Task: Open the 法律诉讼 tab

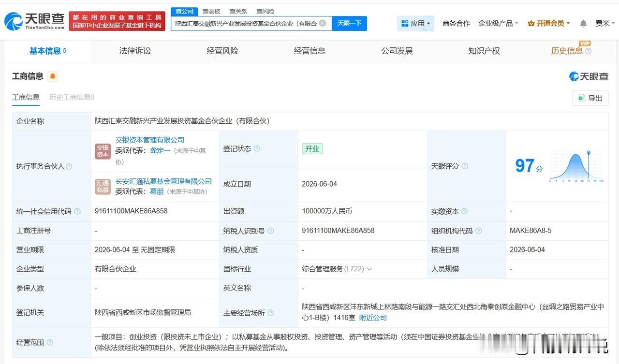Action: (x=135, y=51)
